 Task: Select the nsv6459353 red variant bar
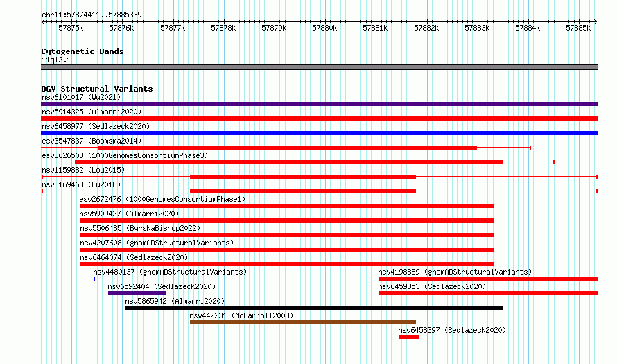[x=488, y=293]
